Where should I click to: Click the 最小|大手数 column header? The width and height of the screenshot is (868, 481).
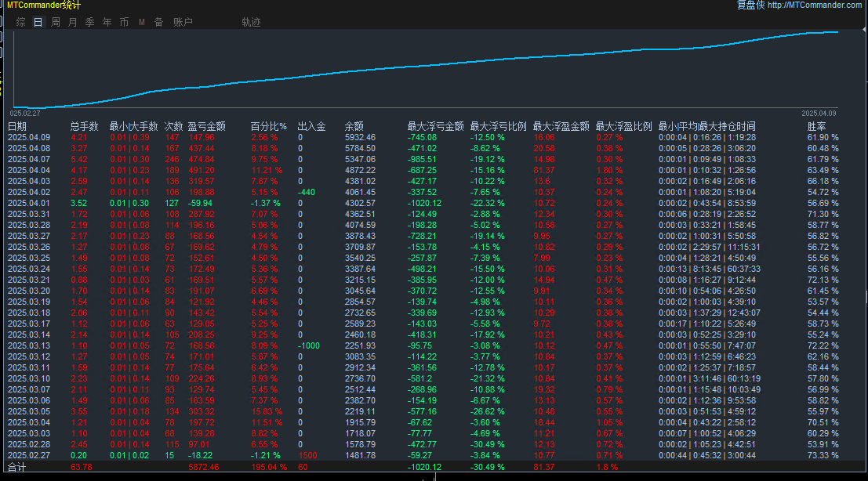[x=133, y=127]
